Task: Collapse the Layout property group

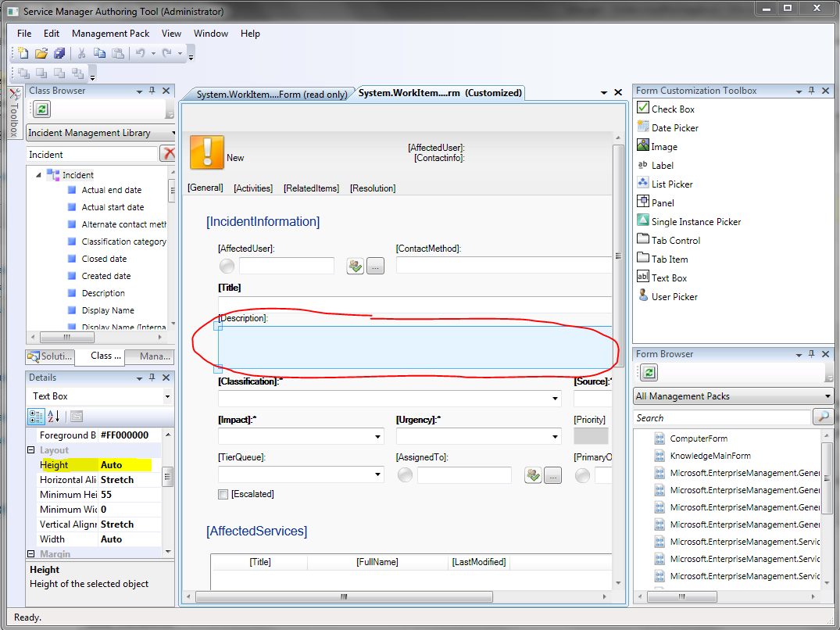Action: click(x=31, y=450)
